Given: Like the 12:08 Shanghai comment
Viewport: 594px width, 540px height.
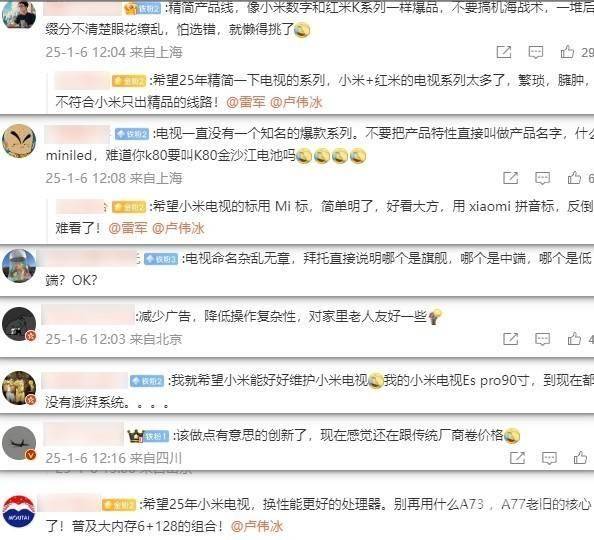Looking at the screenshot, I should [x=574, y=177].
